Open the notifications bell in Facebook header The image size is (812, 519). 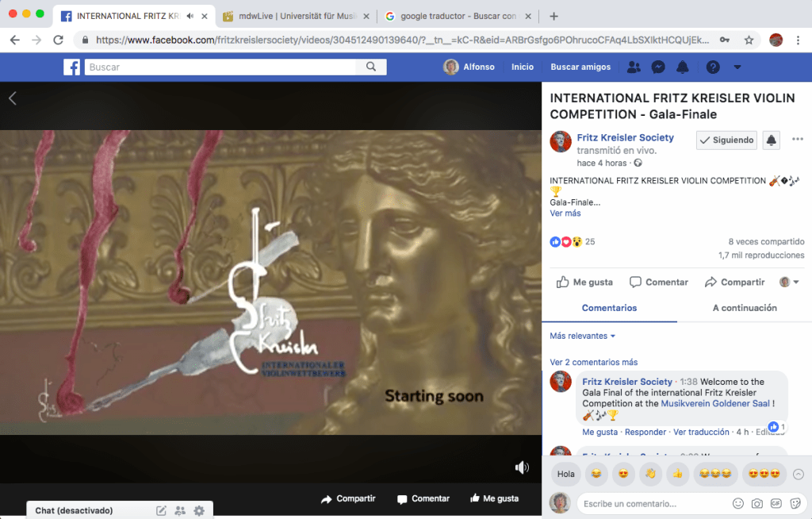point(684,67)
